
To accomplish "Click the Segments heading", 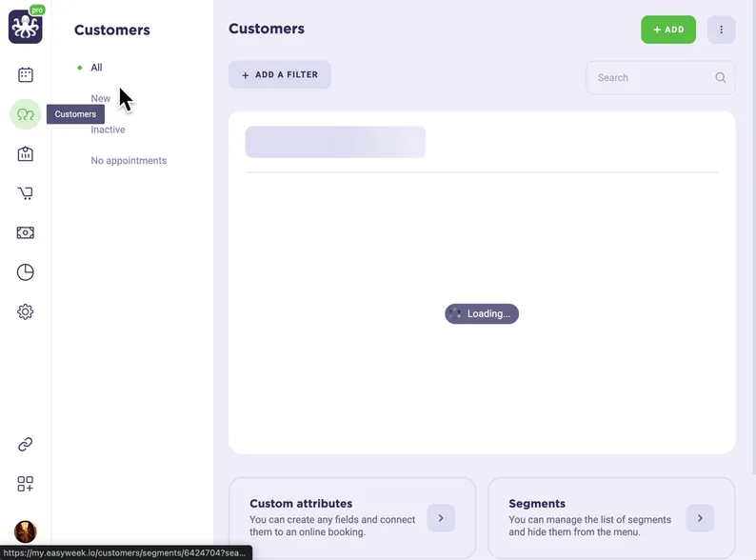I will (537, 504).
